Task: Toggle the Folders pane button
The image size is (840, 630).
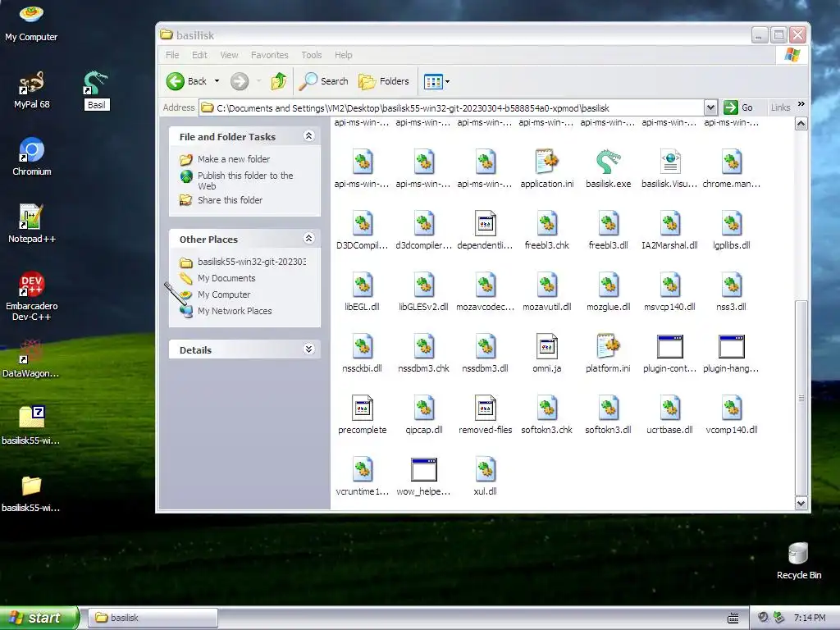Action: (384, 81)
